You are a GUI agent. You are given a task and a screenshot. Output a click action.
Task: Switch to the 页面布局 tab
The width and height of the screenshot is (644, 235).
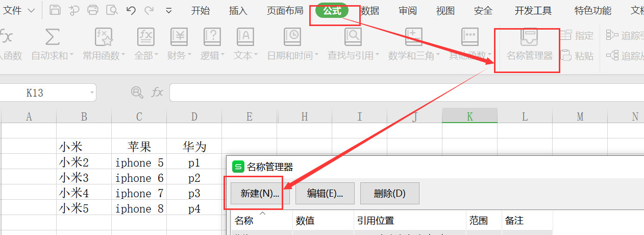(x=285, y=11)
